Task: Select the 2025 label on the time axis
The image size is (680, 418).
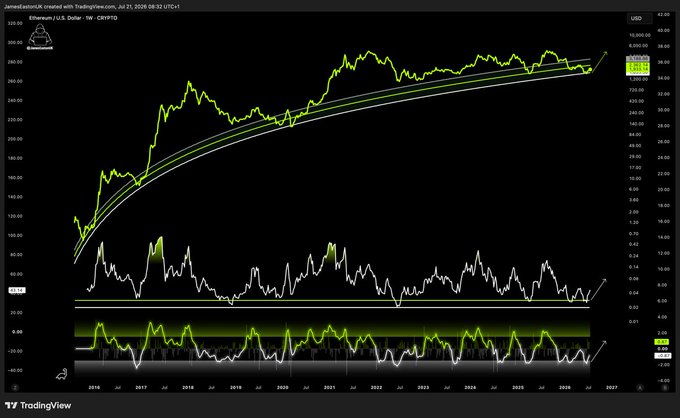Action: pyautogui.click(x=518, y=387)
